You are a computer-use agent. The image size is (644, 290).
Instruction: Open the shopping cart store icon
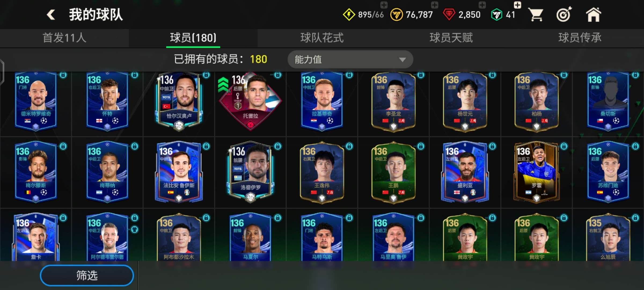(536, 15)
